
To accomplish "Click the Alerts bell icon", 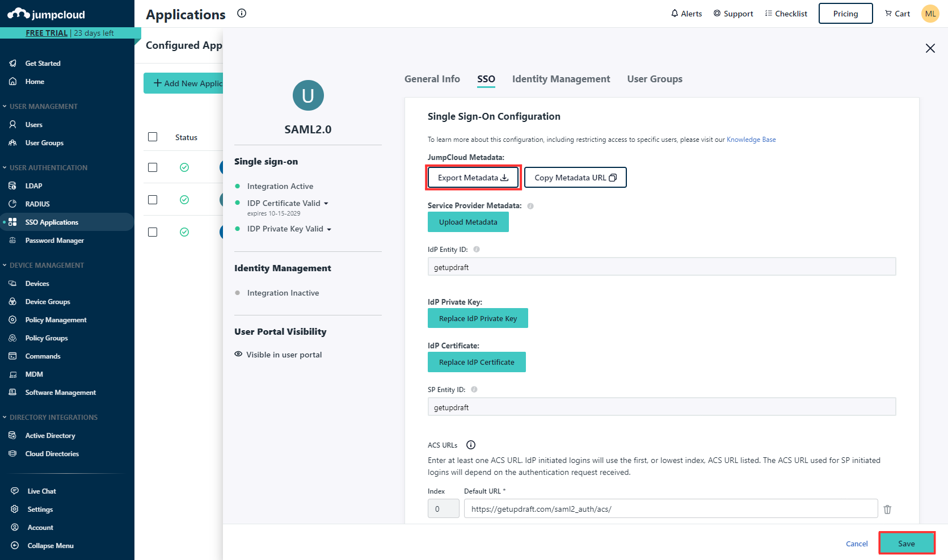I will [x=674, y=14].
